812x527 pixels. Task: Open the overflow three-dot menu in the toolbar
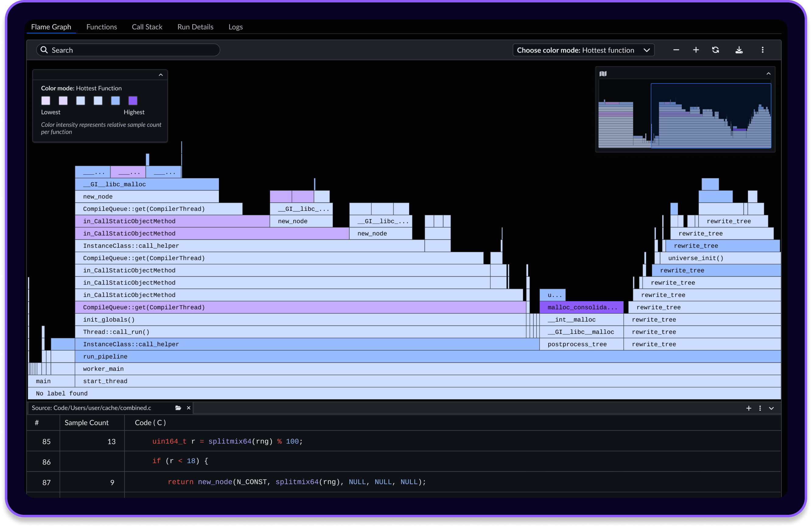coord(762,50)
